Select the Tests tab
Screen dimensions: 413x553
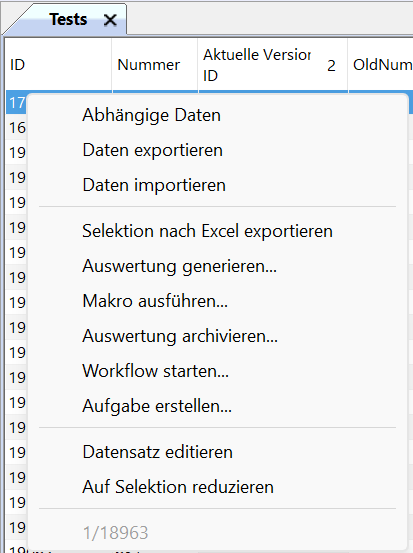68,19
